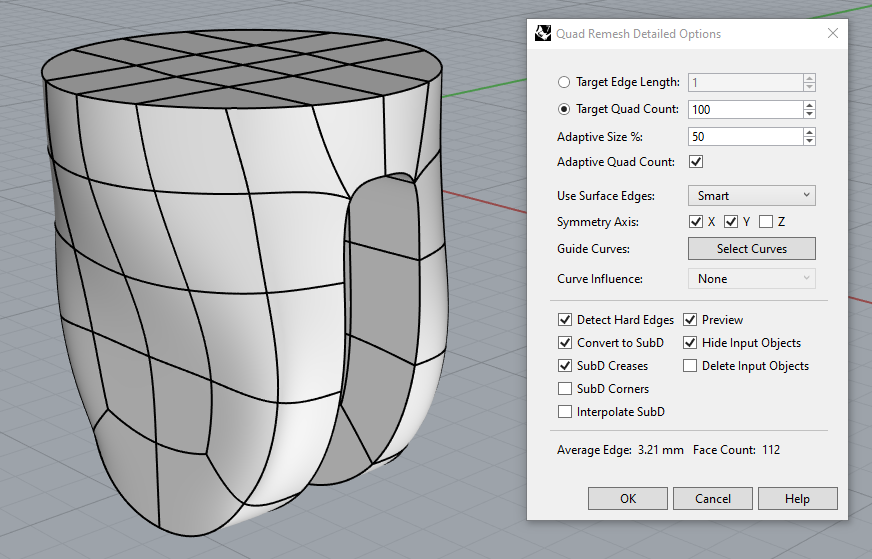Enable the Delete Input Objects checkbox
The height and width of the screenshot is (559, 872).
pos(690,366)
